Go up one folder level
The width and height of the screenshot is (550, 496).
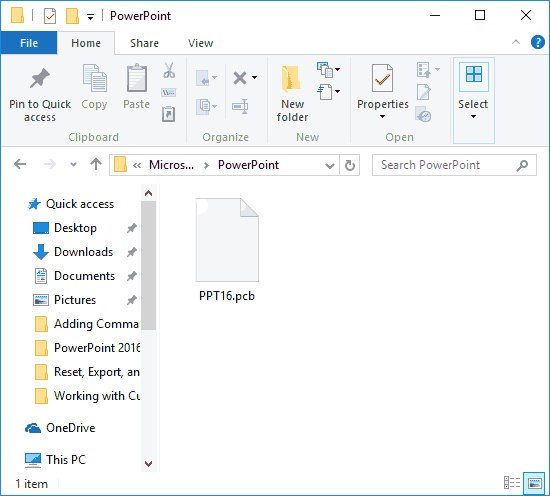[x=96, y=164]
